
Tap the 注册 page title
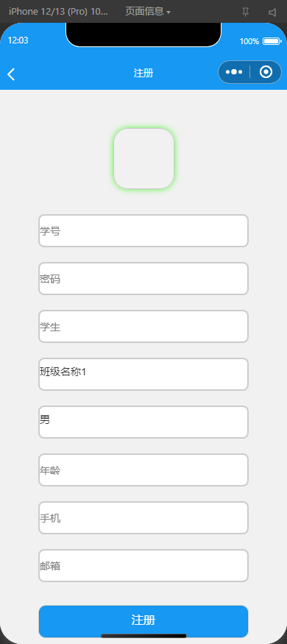[x=143, y=73]
